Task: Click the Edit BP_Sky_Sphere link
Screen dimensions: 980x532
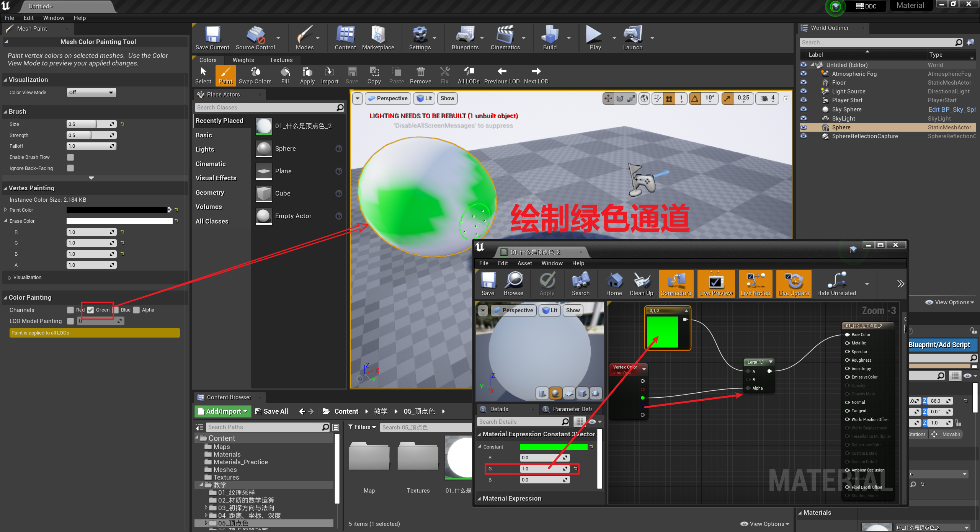Action: [x=952, y=109]
